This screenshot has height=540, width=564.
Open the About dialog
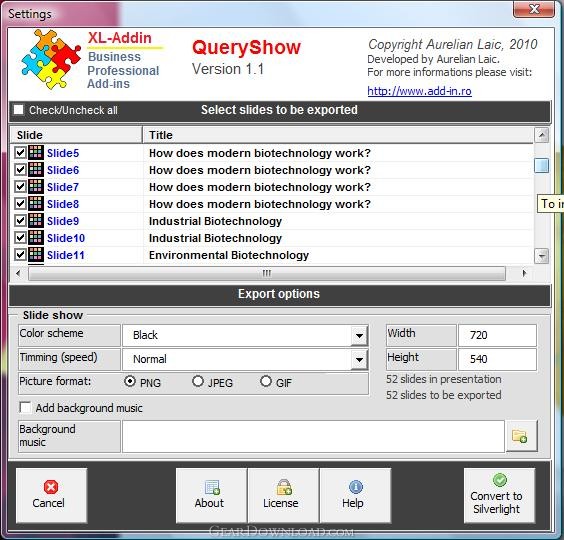pyautogui.click(x=212, y=495)
